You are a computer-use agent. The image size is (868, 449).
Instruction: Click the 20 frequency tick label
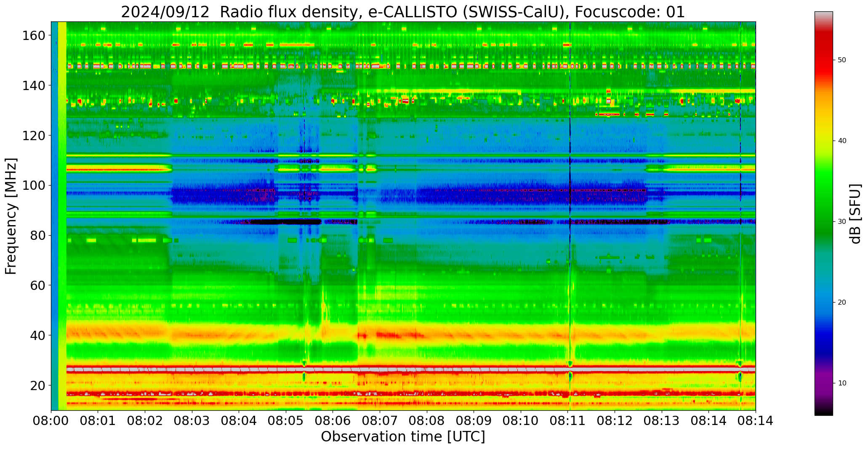coord(37,385)
